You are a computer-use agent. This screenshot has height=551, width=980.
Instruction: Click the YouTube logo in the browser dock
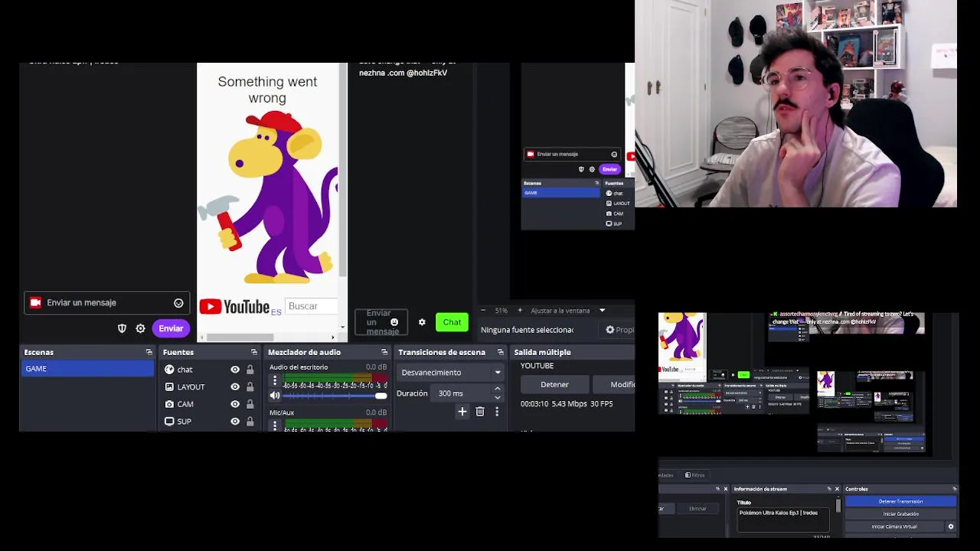click(234, 307)
